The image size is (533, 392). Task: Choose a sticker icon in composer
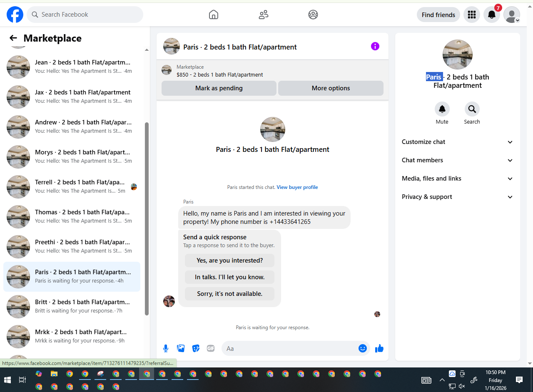click(196, 348)
